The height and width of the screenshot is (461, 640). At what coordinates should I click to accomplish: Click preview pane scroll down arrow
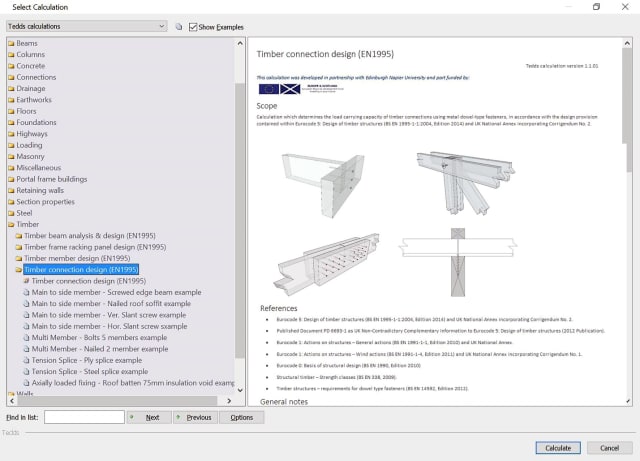pyautogui.click(x=627, y=401)
